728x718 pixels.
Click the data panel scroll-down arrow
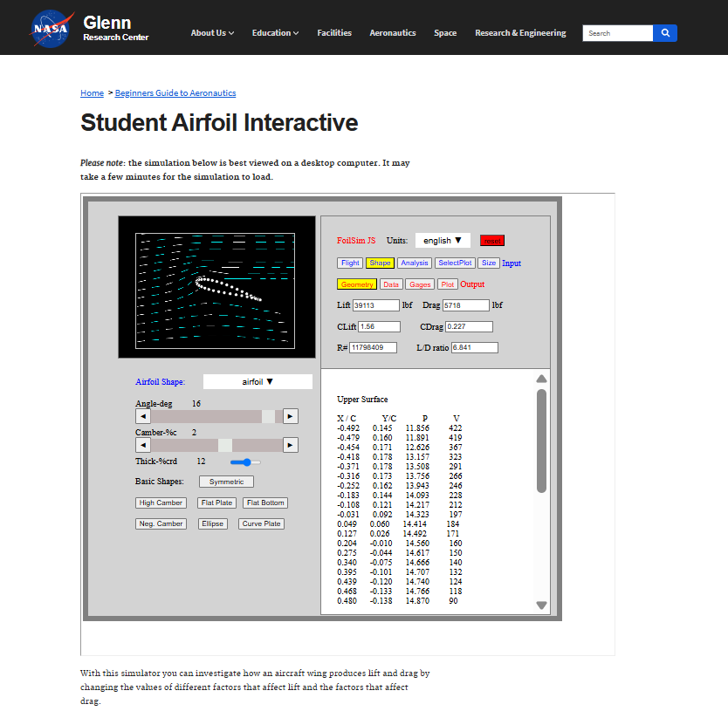(541, 605)
